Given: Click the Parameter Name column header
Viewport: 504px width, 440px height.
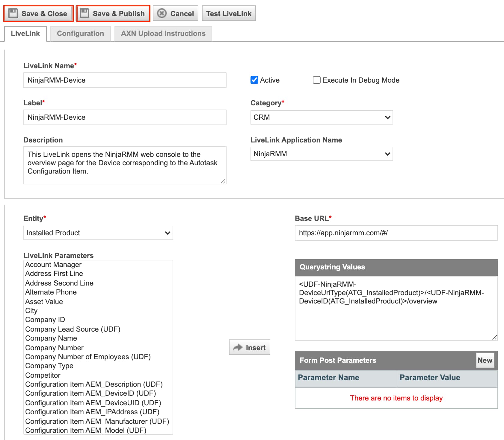Looking at the screenshot, I should tap(328, 377).
